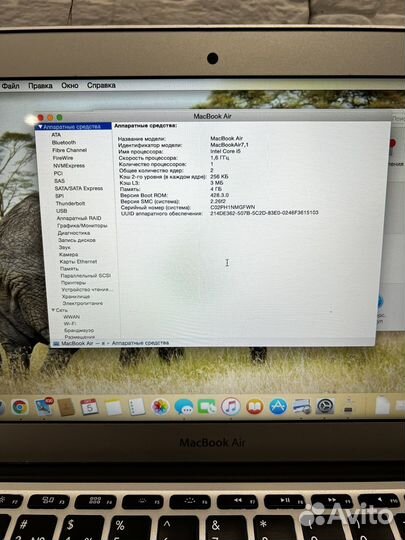The height and width of the screenshot is (540, 405).
Task: Select SPI in the sidebar
Action: (60, 196)
